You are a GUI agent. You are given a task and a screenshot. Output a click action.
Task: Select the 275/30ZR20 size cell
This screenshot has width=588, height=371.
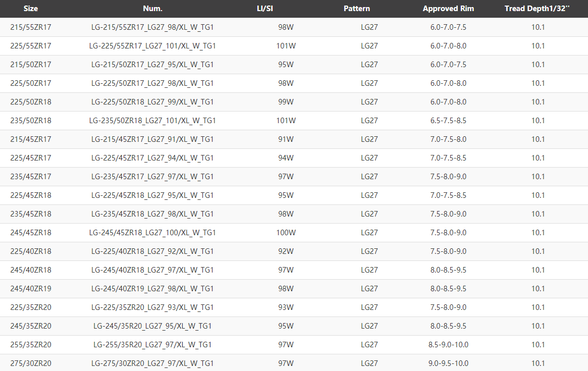[31, 363]
